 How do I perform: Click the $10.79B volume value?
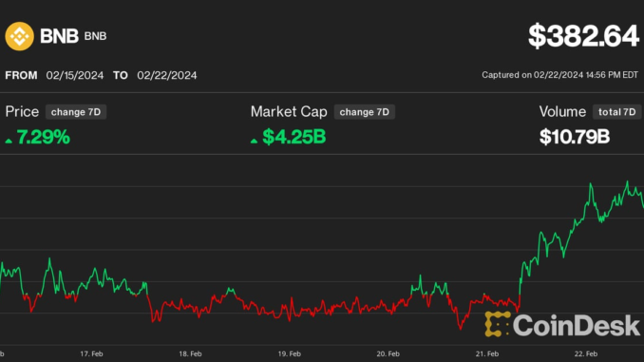pos(575,137)
